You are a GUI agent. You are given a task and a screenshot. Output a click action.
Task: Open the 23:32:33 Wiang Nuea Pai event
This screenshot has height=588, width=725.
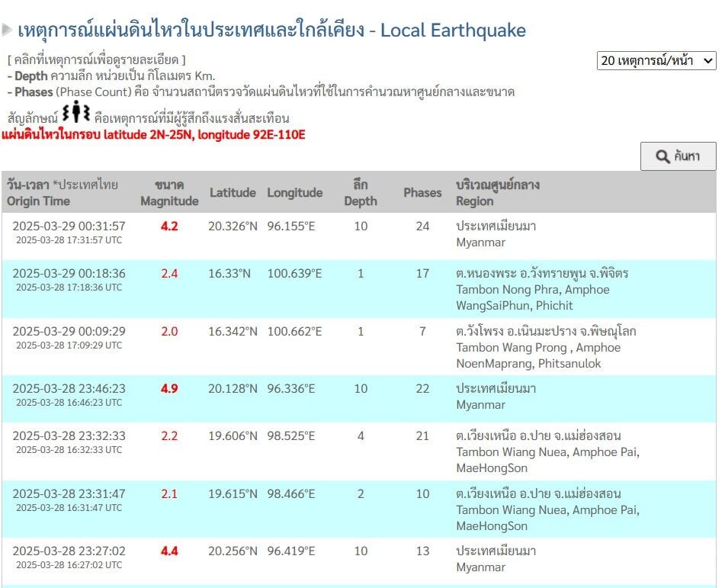coord(359,451)
